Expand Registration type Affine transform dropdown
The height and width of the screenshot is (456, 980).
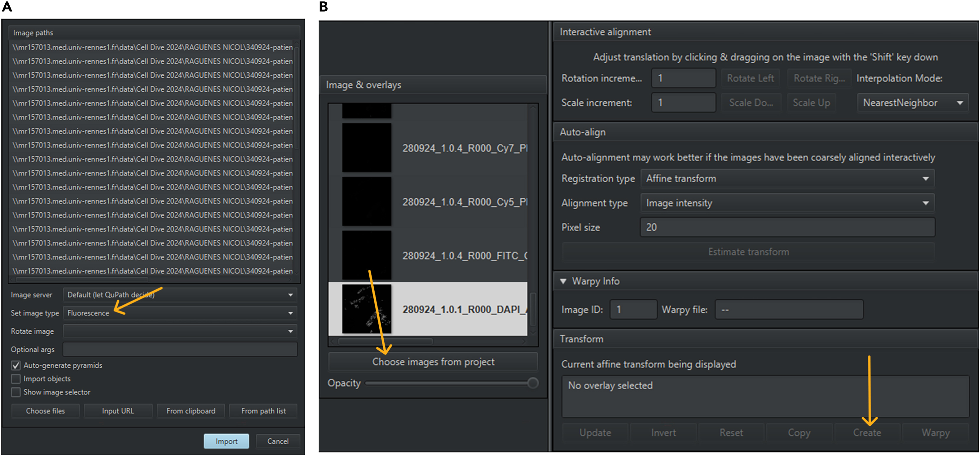point(787,178)
